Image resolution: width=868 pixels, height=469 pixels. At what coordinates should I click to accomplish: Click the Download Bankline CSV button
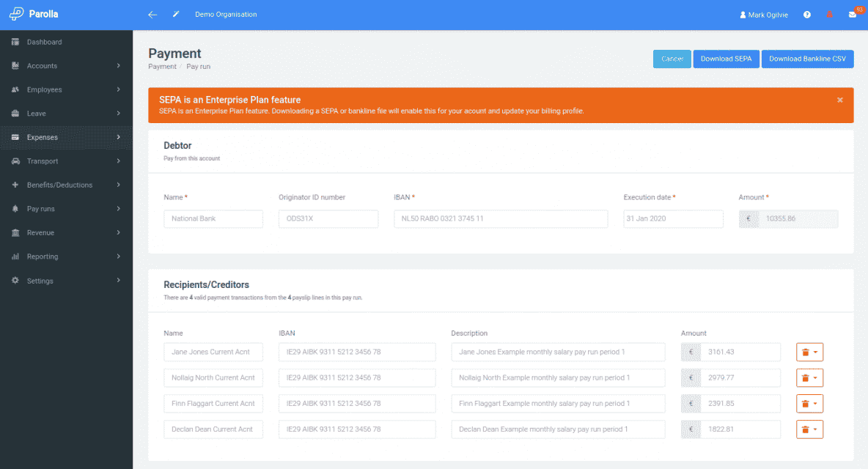pyautogui.click(x=807, y=59)
